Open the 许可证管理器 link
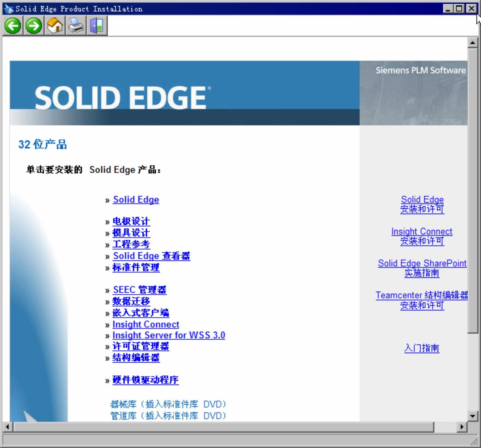Screen dimensions: 481x448 click(x=141, y=346)
